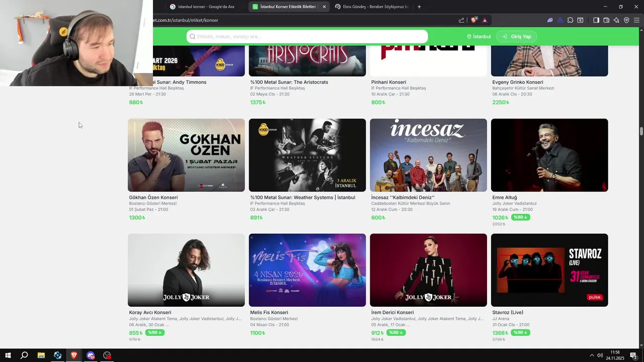Open the browser hamburger menu
The image size is (644, 362).
point(637,20)
